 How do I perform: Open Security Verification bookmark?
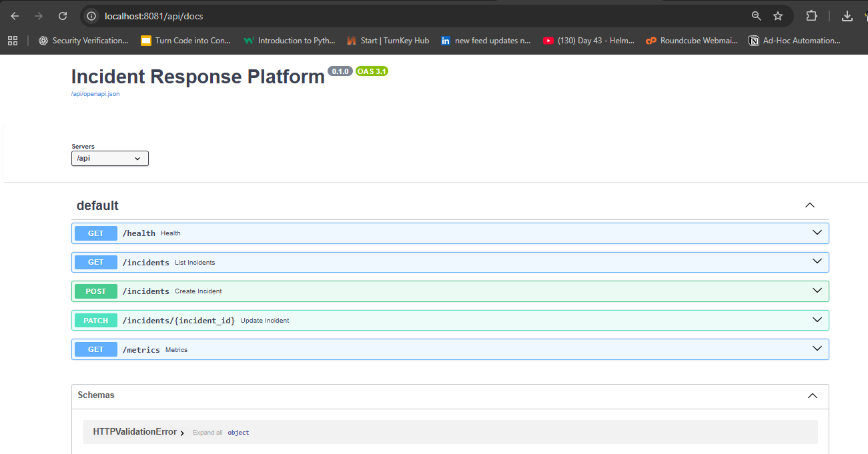tap(83, 41)
